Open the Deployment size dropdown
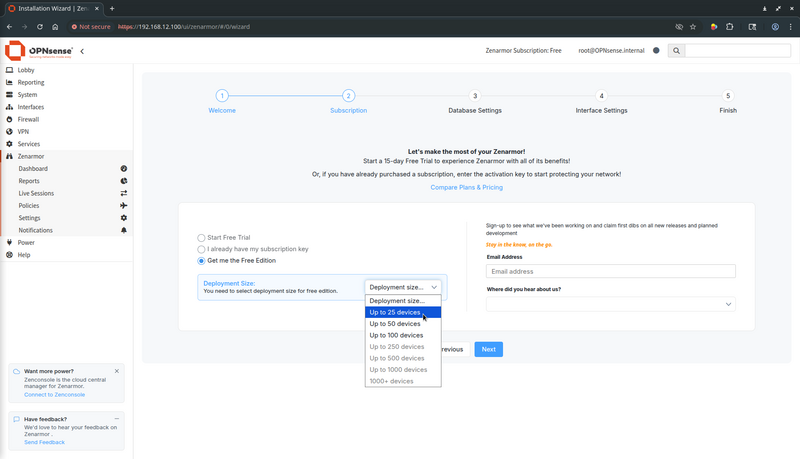This screenshot has width=800, height=459. (403, 287)
